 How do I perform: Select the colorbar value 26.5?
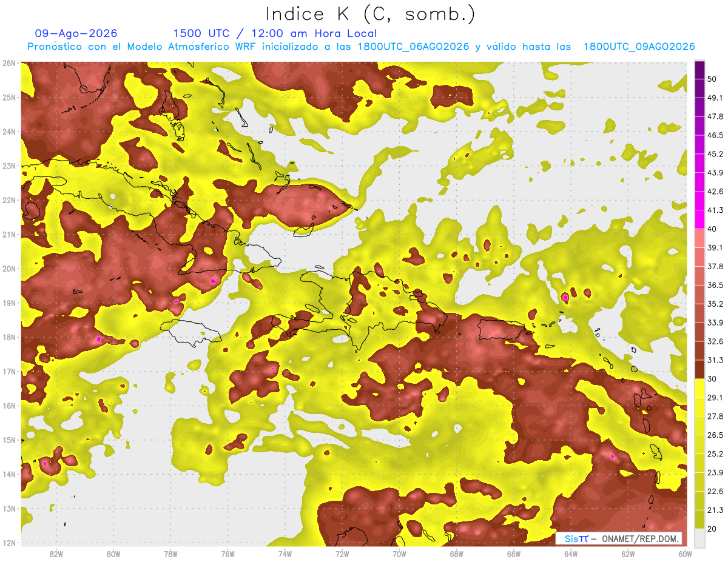pyautogui.click(x=715, y=435)
